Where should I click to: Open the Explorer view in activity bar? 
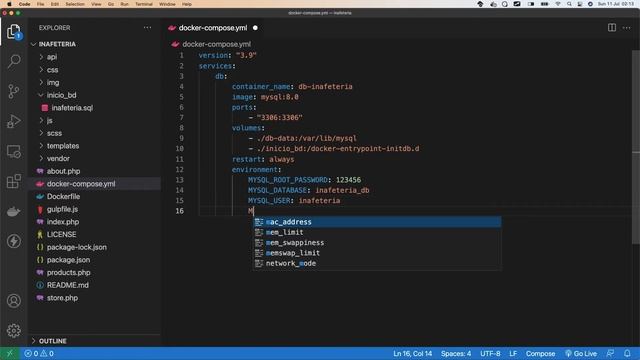(x=13, y=32)
